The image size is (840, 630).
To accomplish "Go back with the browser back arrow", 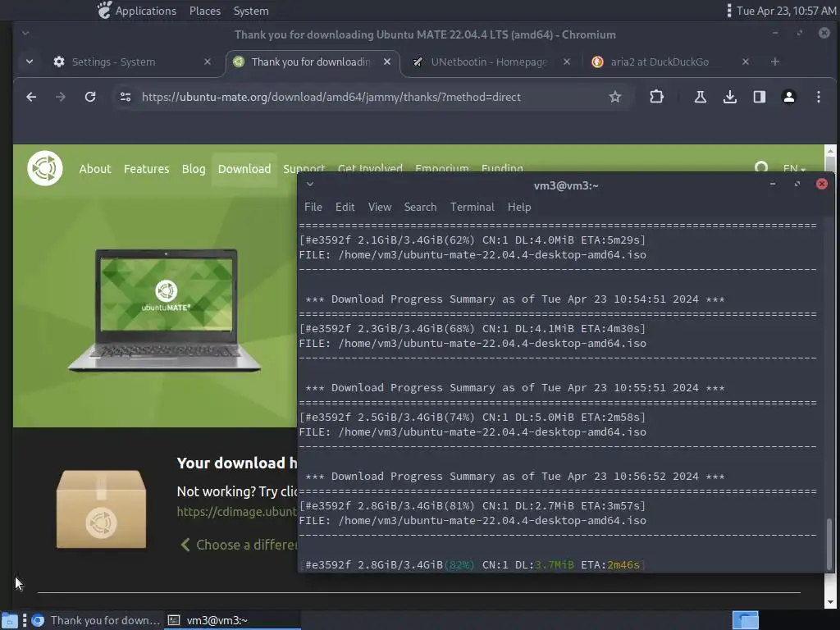I will (31, 97).
